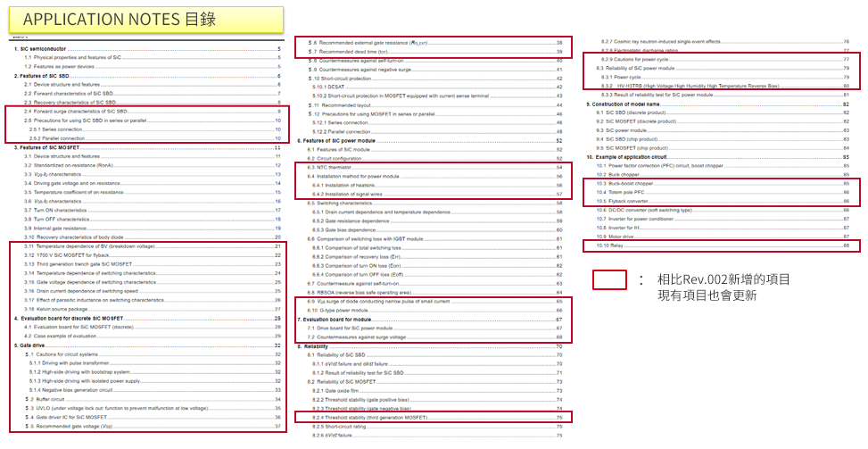This screenshot has width=868, height=449.
Task: Click the "APPLICATION NOTES 目錄" title banner
Action: pyautogui.click(x=146, y=20)
